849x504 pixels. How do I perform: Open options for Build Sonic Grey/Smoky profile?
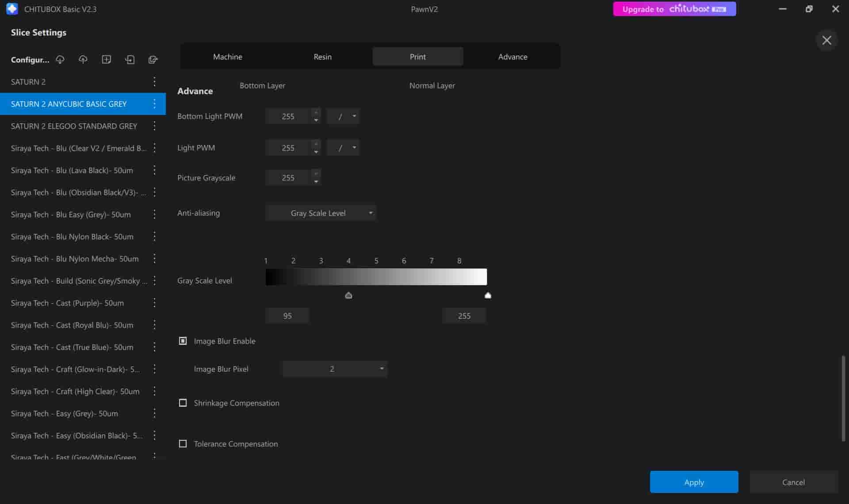click(x=154, y=281)
